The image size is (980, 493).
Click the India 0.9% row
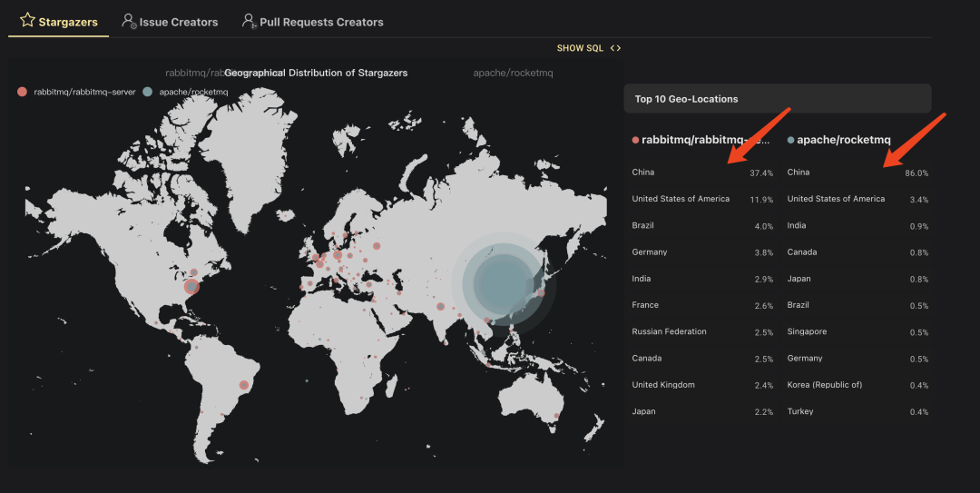[x=857, y=226]
